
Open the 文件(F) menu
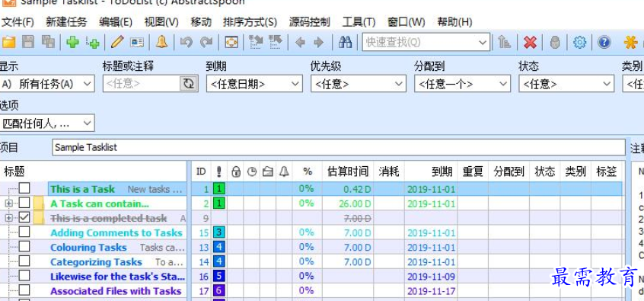pos(18,22)
